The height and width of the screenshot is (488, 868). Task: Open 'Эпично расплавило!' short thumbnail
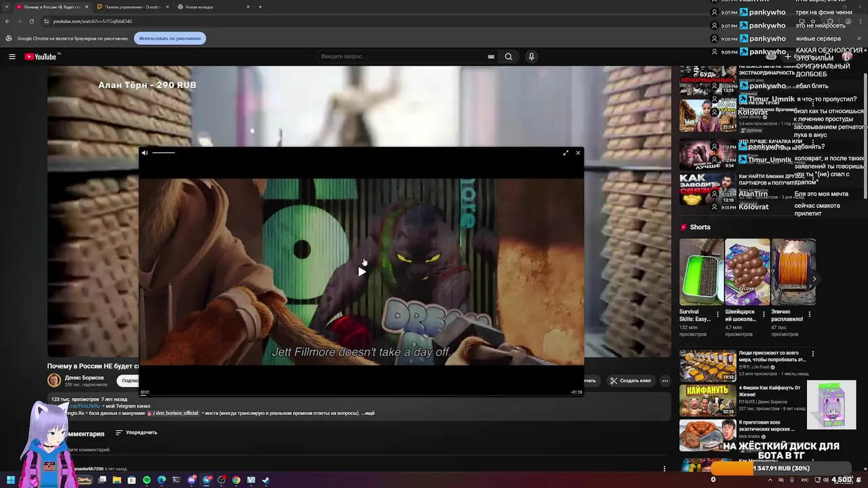click(x=793, y=272)
